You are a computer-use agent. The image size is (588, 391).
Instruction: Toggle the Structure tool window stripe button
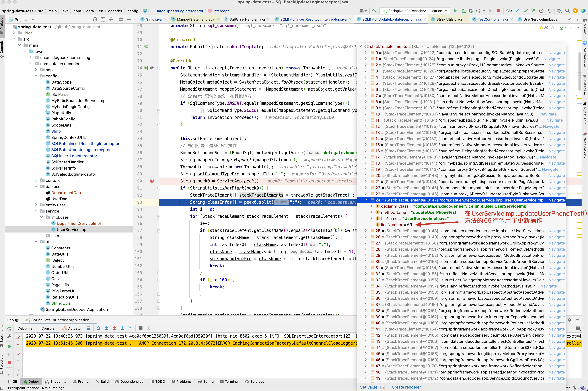2,364
